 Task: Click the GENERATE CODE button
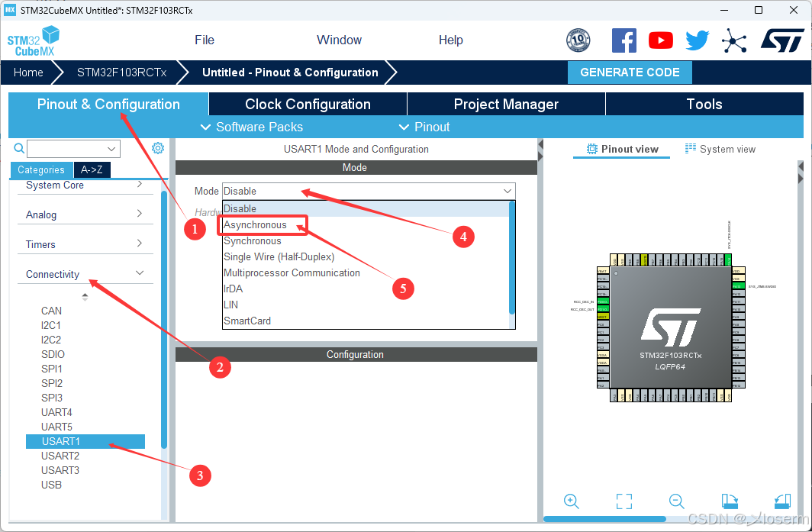630,73
